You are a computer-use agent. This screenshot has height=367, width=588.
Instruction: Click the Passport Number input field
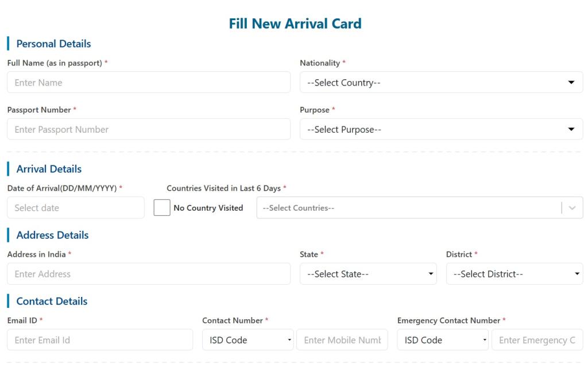point(149,130)
